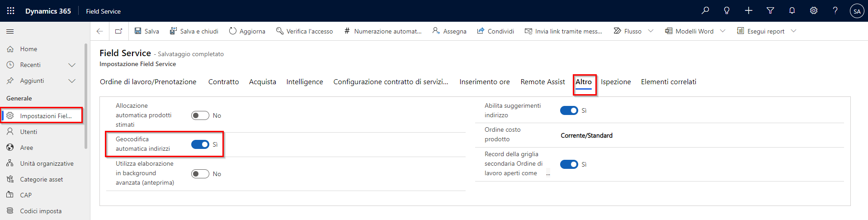
Task: Expand the Flusso dropdown chevron
Action: click(651, 31)
